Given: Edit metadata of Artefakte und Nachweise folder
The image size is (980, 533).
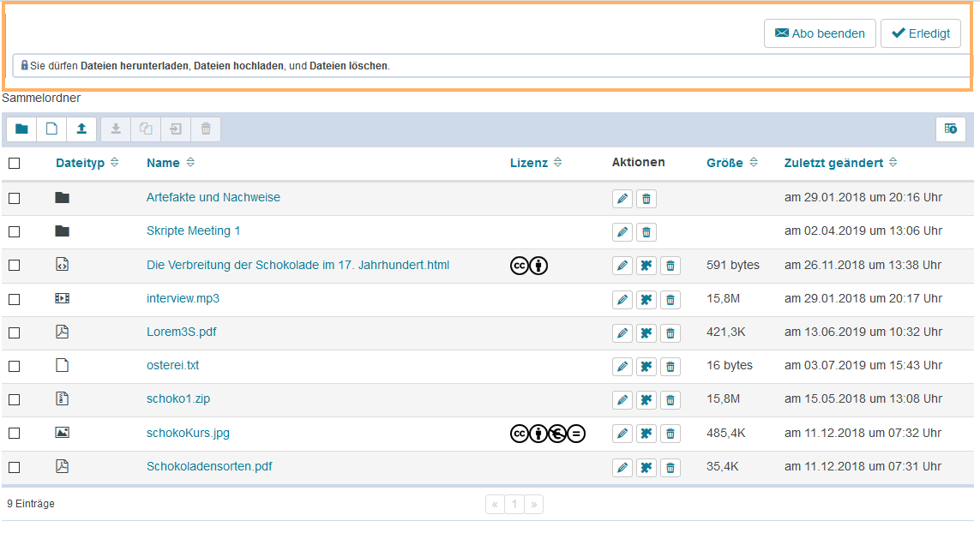Looking at the screenshot, I should [x=622, y=199].
